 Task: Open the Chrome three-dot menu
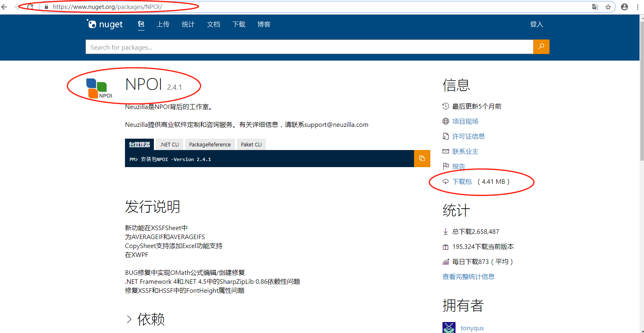pos(637,7)
